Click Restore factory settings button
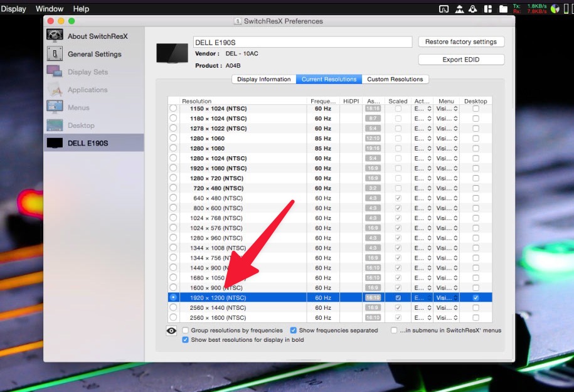This screenshot has width=574, height=392. coord(461,42)
